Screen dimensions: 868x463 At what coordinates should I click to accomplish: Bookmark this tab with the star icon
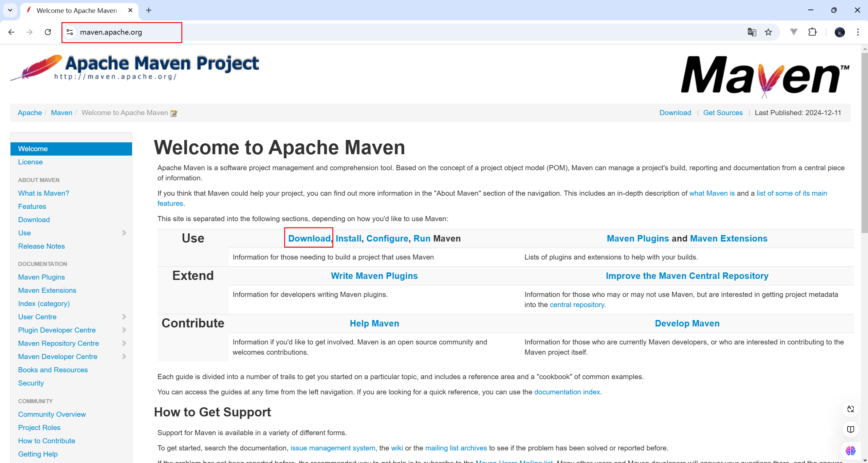point(768,32)
